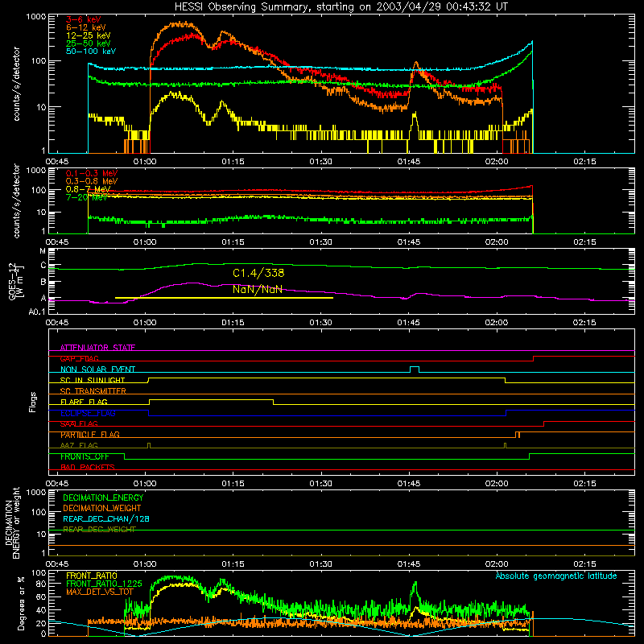Select the red 3-6 keV legend label
The height and width of the screenshot is (644, 644).
pyautogui.click(x=84, y=19)
